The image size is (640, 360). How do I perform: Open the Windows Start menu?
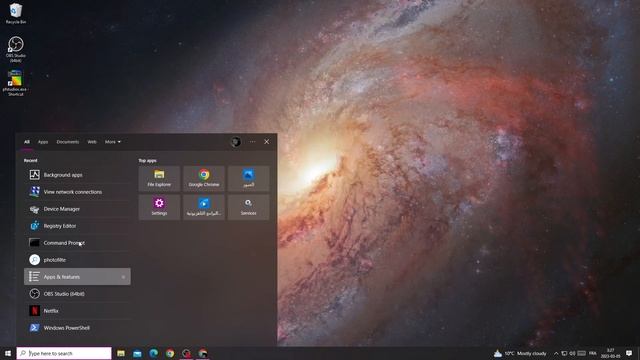8,353
